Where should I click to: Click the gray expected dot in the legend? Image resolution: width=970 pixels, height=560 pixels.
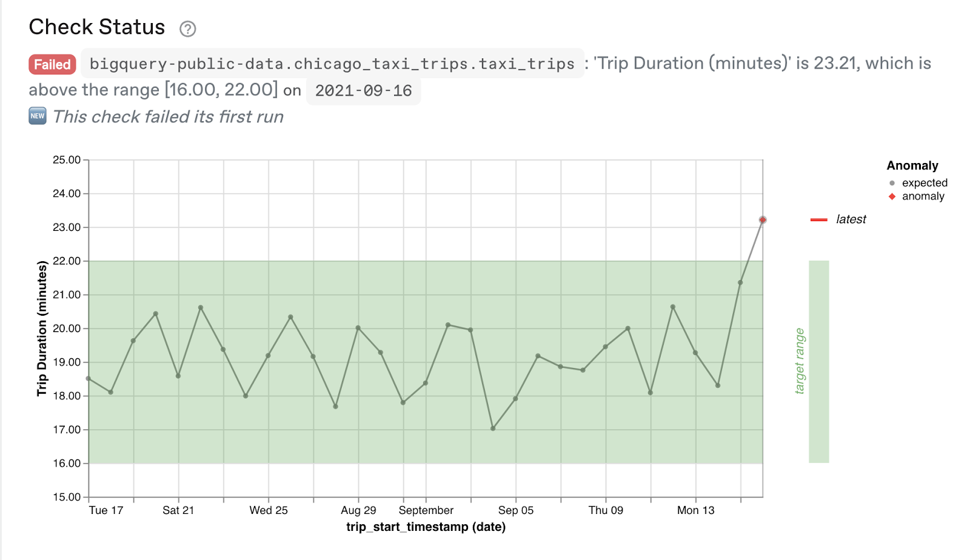891,182
